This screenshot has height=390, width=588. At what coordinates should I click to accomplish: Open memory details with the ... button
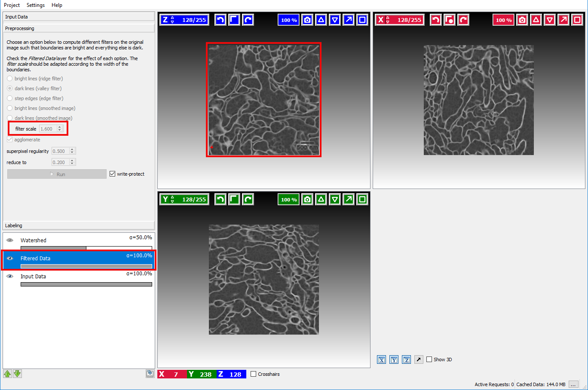tap(573, 384)
